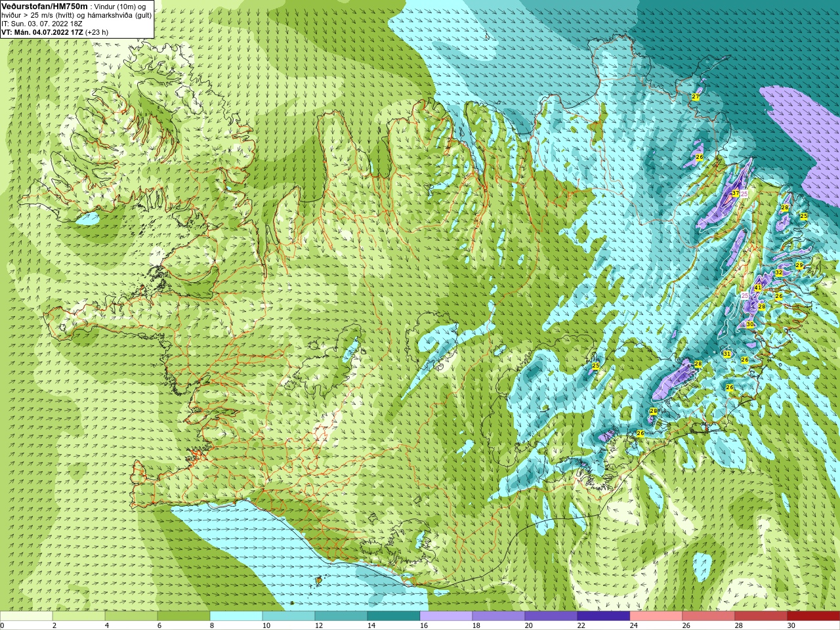Select the light green 2–4 m/s legend swatch
840x630 pixels.
point(79,616)
